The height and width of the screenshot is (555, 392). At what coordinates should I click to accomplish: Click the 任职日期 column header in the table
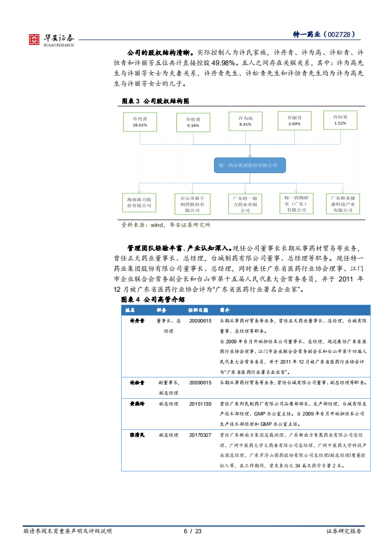click(x=198, y=310)
